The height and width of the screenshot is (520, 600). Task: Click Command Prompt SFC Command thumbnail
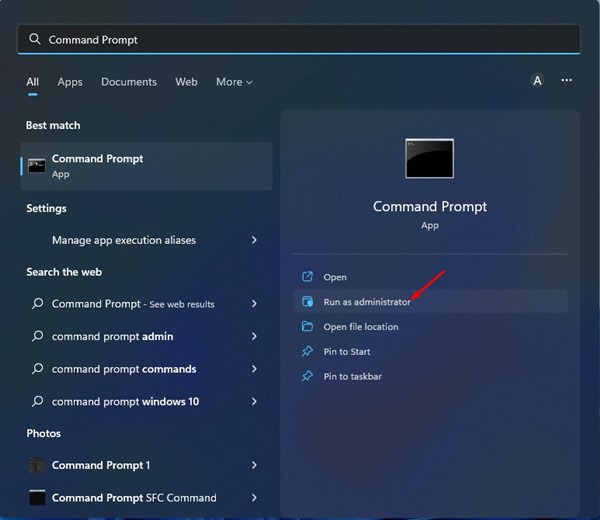point(37,497)
